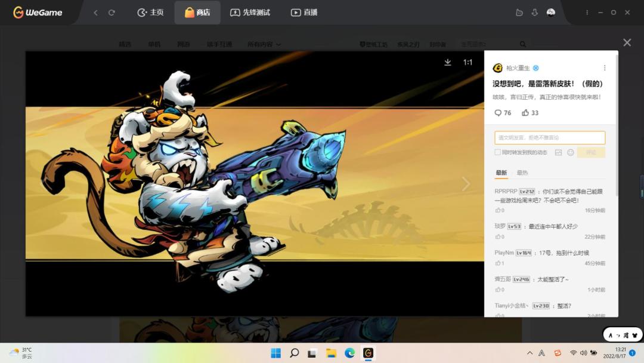Click the WeGame logo
The height and width of the screenshot is (363, 644).
click(x=38, y=13)
